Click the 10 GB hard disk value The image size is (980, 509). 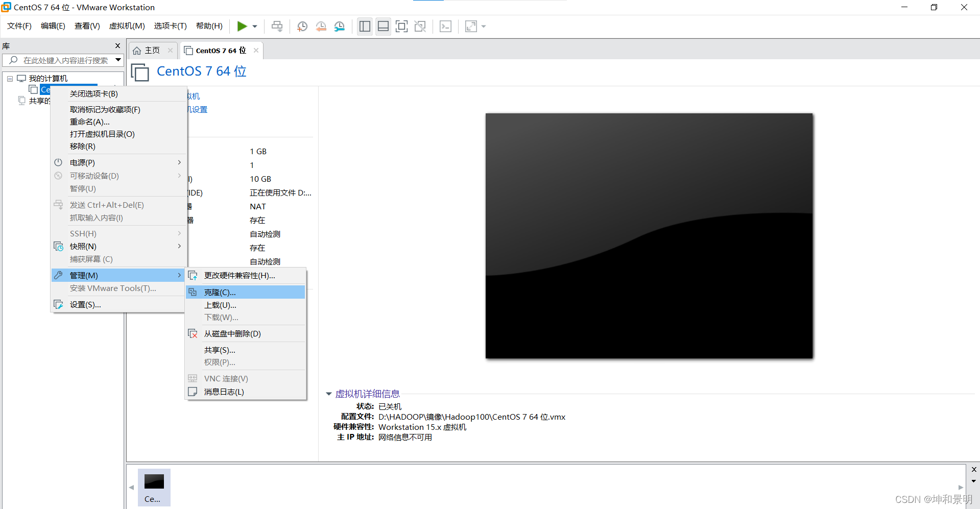click(x=260, y=179)
